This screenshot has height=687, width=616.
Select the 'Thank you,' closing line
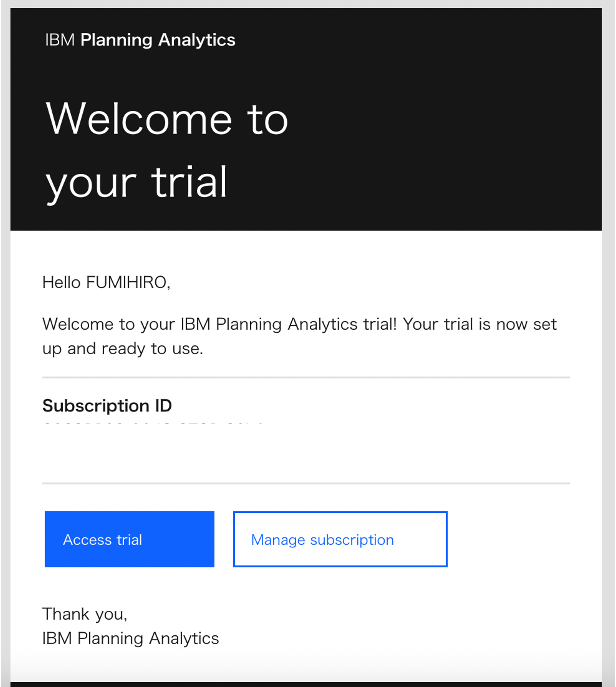[x=85, y=614]
